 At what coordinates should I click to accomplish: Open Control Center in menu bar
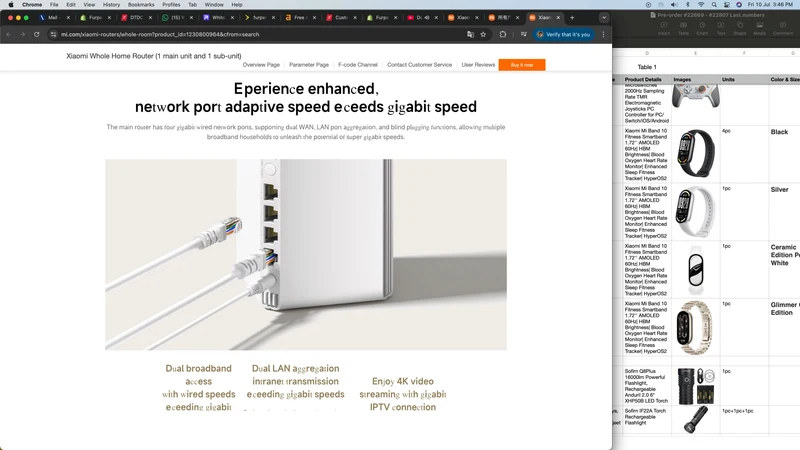tap(727, 5)
